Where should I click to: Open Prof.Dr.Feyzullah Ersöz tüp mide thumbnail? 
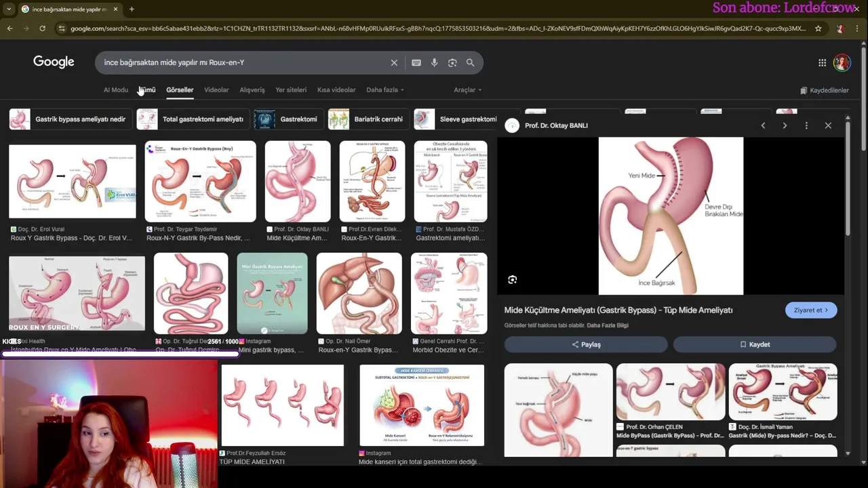pyautogui.click(x=282, y=405)
